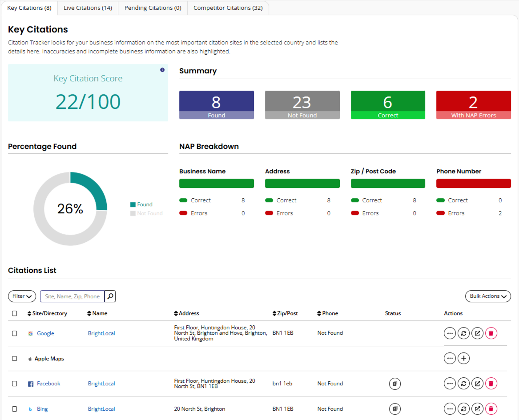Open more options for Google row
Screen dimensions: 519x420
450,333
